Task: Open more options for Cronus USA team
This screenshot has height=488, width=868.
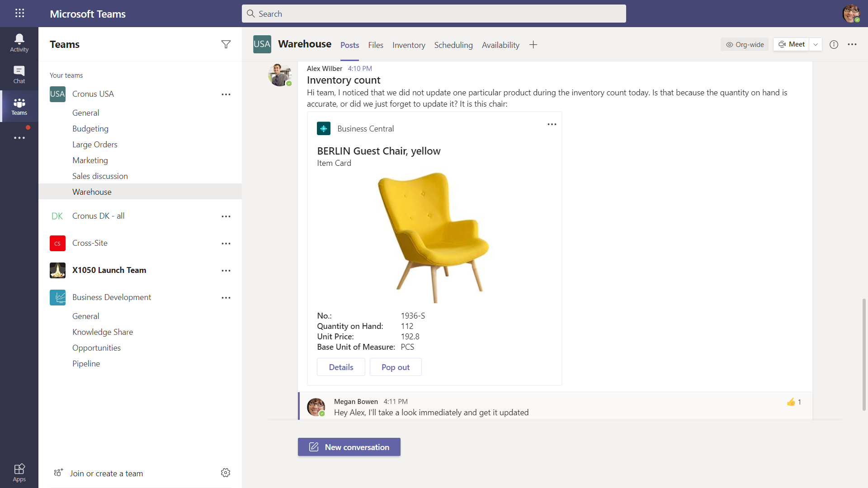Action: [x=226, y=94]
